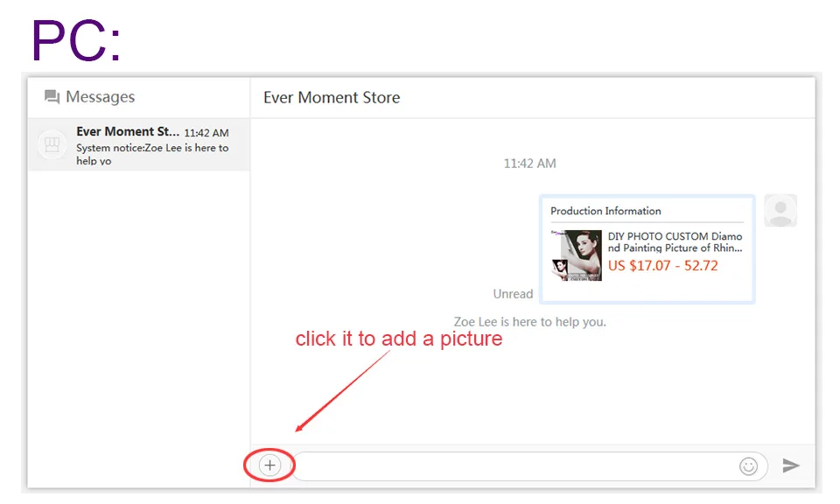
Task: Click the 11:42 AM timestamp in chat
Action: click(x=530, y=164)
